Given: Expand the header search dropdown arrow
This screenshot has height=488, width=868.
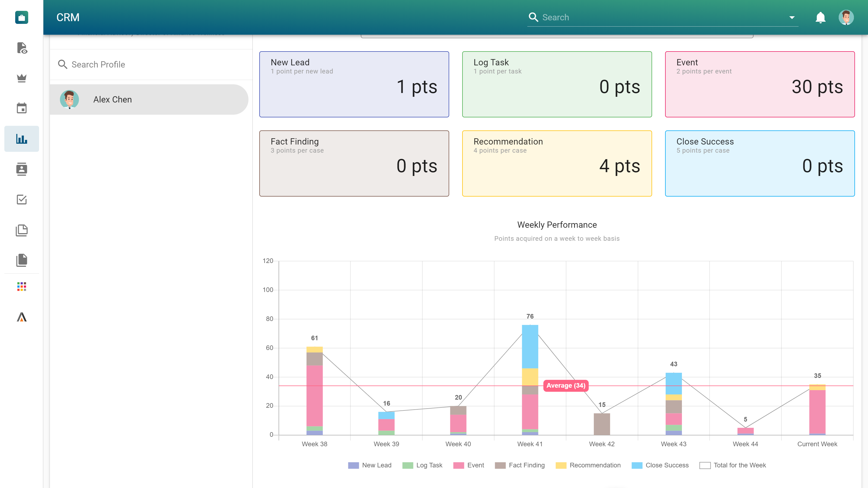Looking at the screenshot, I should 792,18.
